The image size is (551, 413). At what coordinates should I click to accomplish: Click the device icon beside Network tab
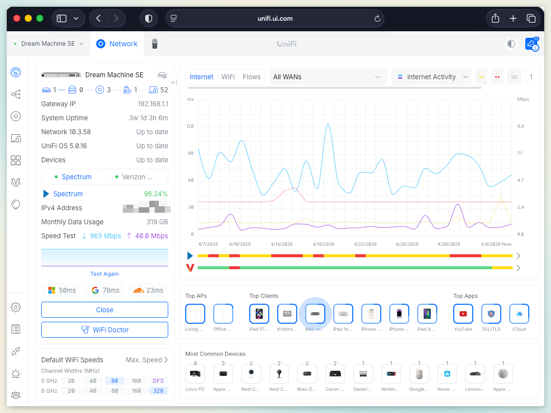pos(155,44)
